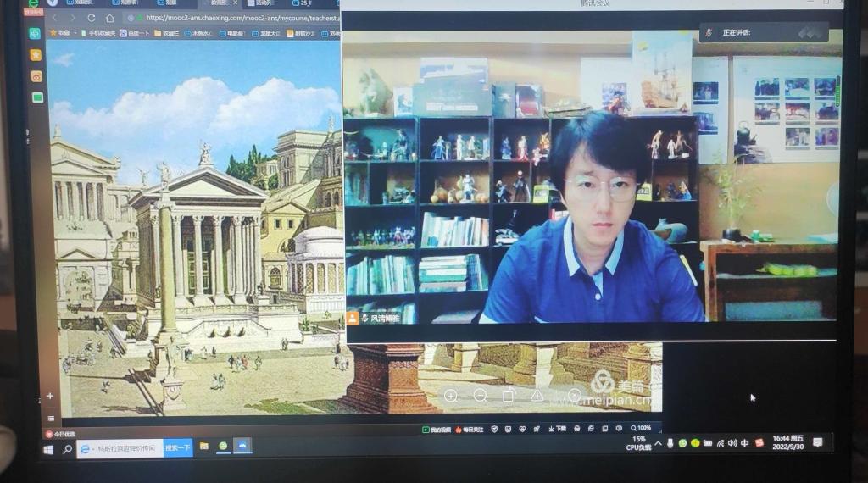Add a sidebar app with the plus icon
Viewport: 868px width, 483px height.
point(50,396)
